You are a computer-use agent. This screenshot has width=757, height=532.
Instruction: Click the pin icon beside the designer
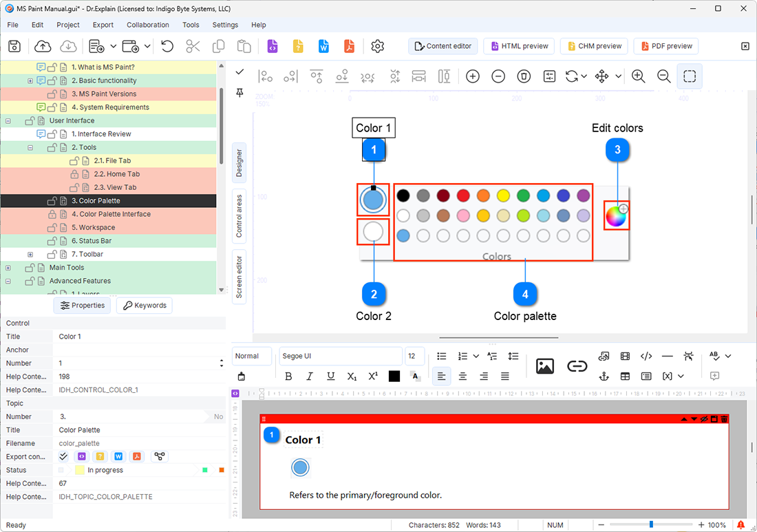[239, 93]
